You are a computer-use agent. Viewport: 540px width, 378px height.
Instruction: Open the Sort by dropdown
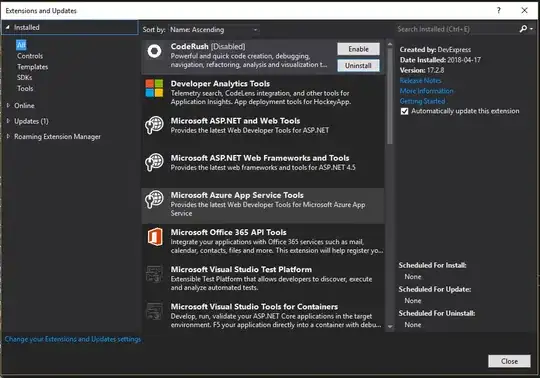(x=214, y=30)
